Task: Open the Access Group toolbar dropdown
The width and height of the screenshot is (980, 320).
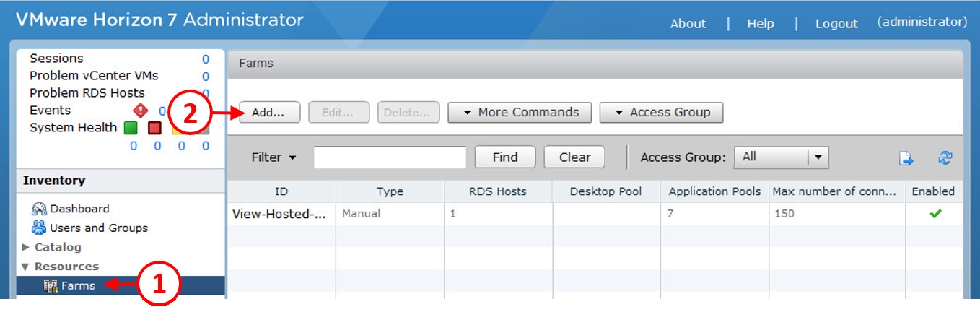Action: pos(661,113)
